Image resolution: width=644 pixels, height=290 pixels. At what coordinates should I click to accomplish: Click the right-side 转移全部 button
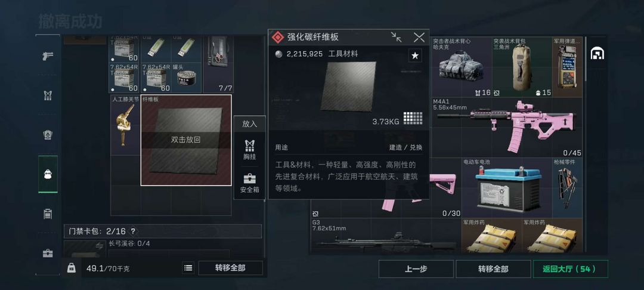tap(493, 269)
